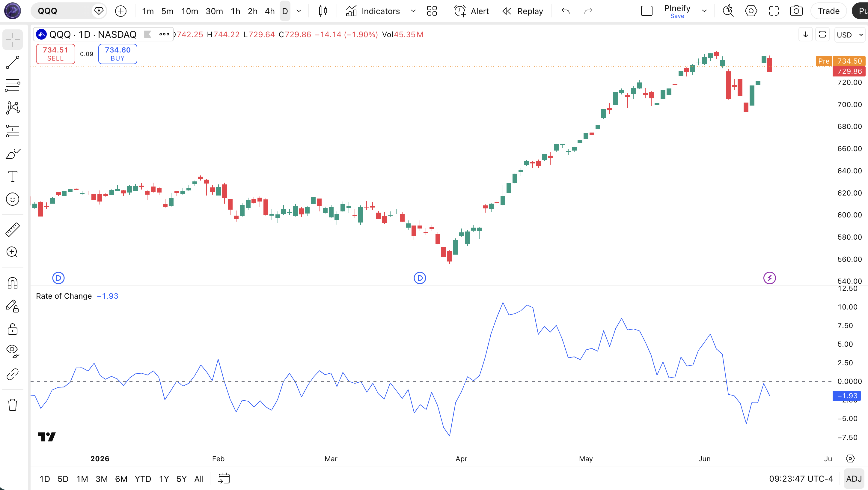Open the pattern drawing tools
The height and width of the screenshot is (490, 868).
(13, 108)
